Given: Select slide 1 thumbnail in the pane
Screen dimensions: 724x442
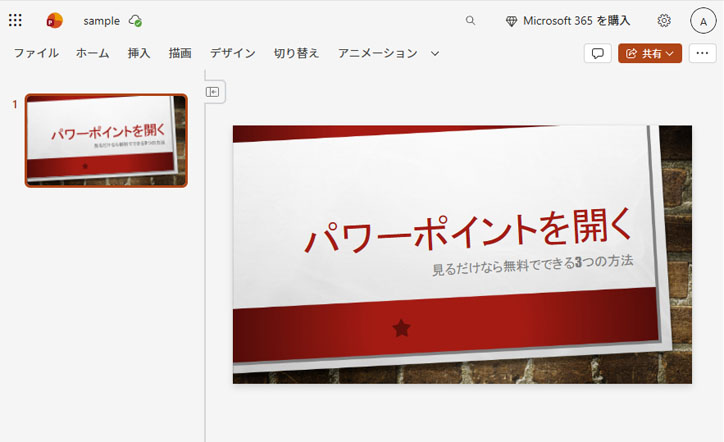Looking at the screenshot, I should 106,141.
